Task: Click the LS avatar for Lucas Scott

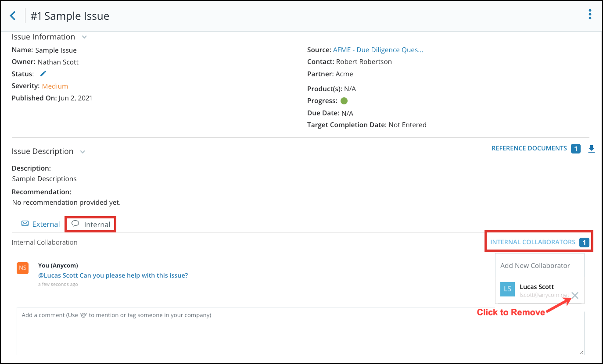Action: coord(507,289)
